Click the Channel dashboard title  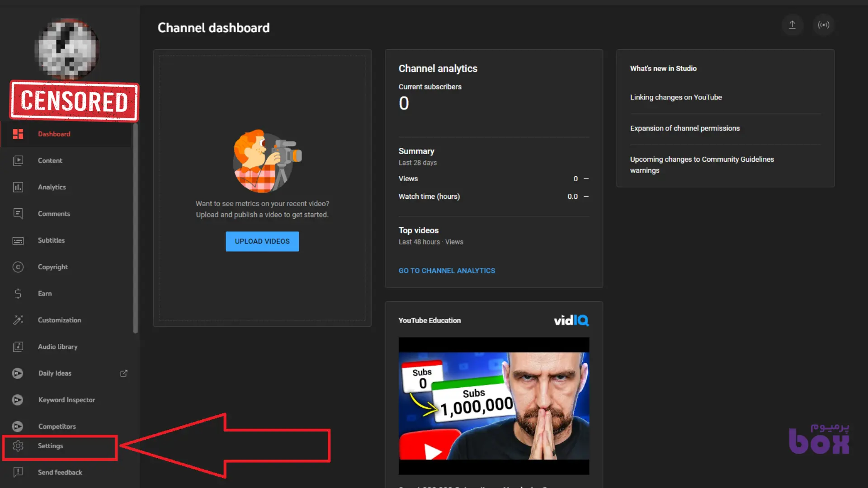point(213,28)
